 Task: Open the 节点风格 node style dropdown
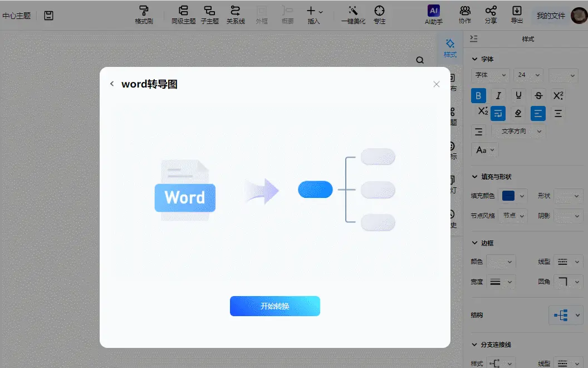(513, 216)
